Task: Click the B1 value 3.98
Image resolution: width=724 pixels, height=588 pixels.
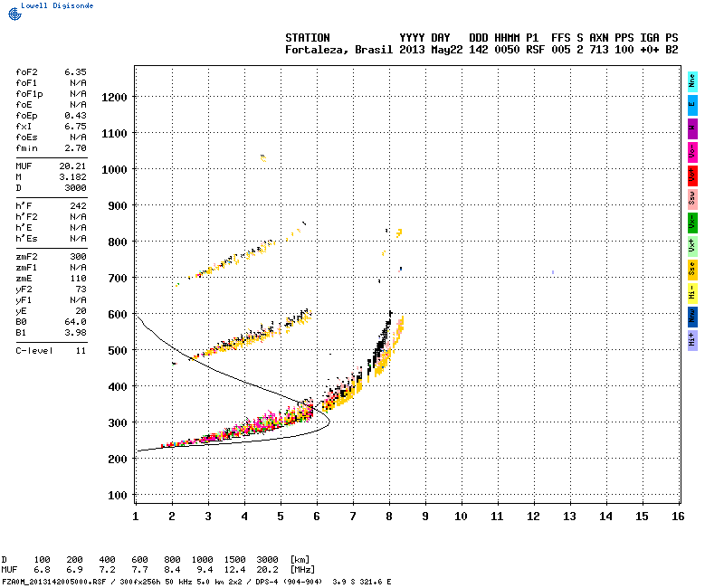Action: pyautogui.click(x=75, y=333)
